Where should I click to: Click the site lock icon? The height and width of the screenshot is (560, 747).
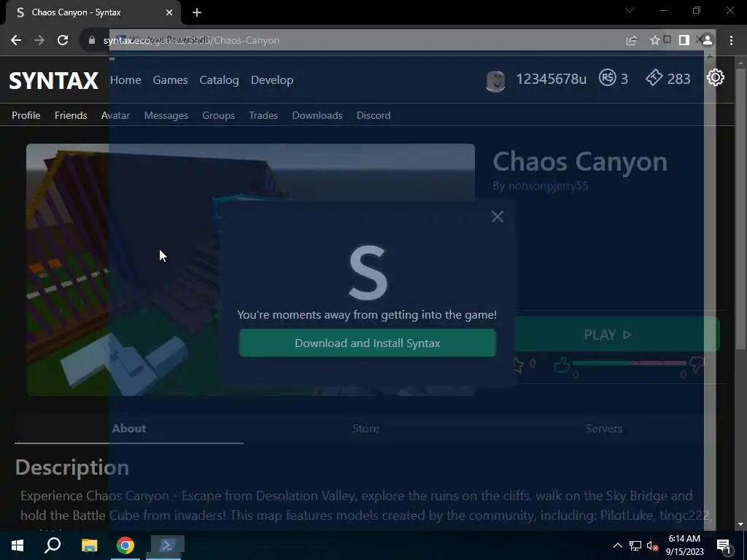pos(92,40)
